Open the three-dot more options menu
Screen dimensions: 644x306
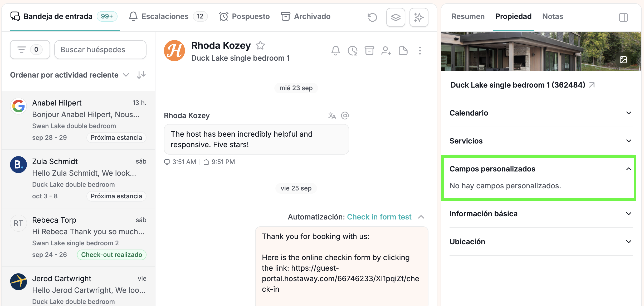click(420, 50)
